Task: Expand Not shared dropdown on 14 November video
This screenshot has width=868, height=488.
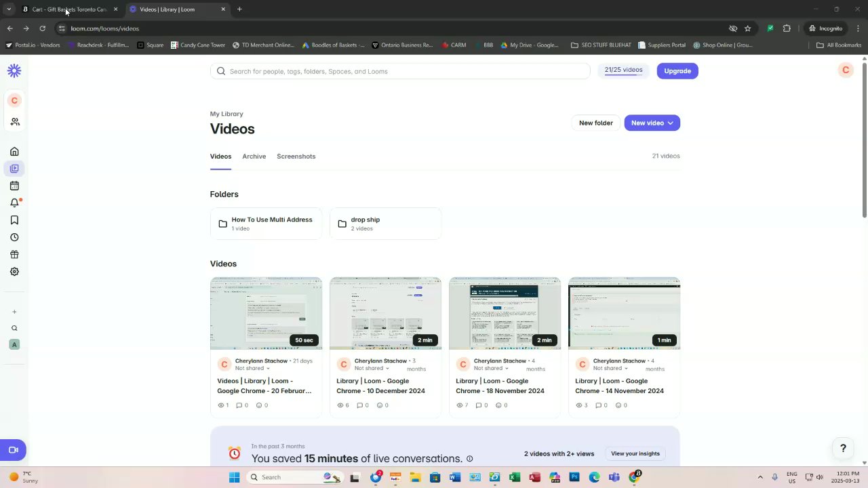Action: 610,369
